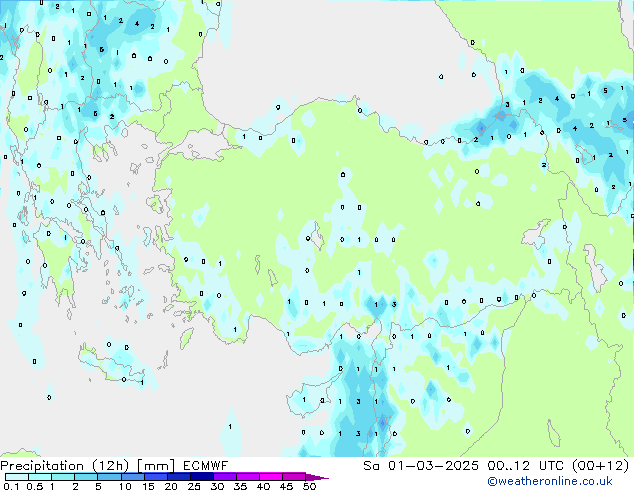
Task: Click the above-50 mm legend arrow tip
Action: 317,477
